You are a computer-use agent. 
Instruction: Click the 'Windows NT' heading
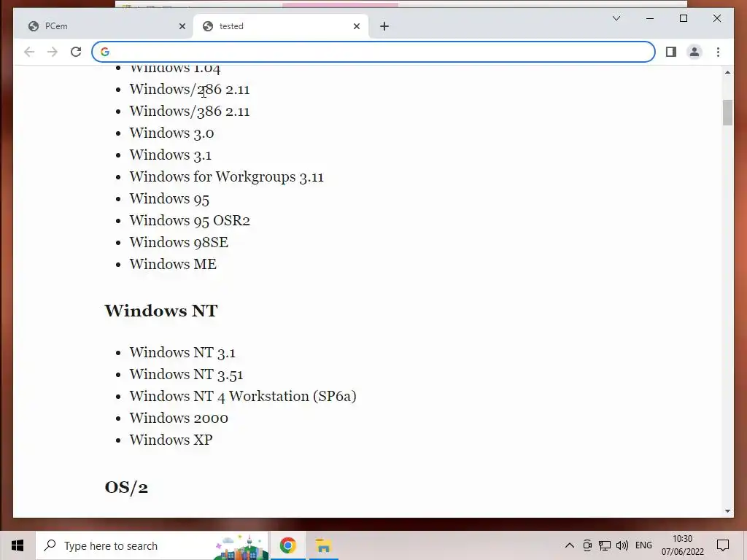[161, 311]
